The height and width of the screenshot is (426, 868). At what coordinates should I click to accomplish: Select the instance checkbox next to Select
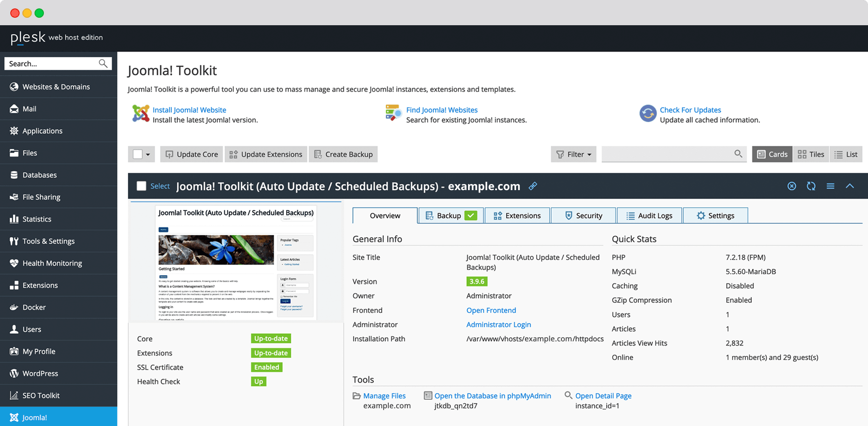click(141, 186)
